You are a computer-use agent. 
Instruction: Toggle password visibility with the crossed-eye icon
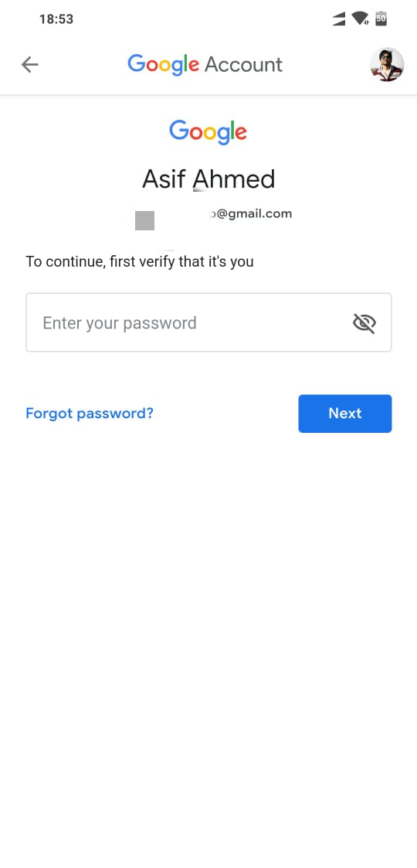tap(364, 323)
